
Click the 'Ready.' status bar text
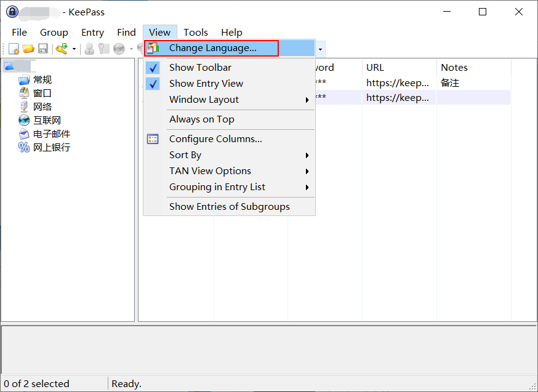[126, 383]
